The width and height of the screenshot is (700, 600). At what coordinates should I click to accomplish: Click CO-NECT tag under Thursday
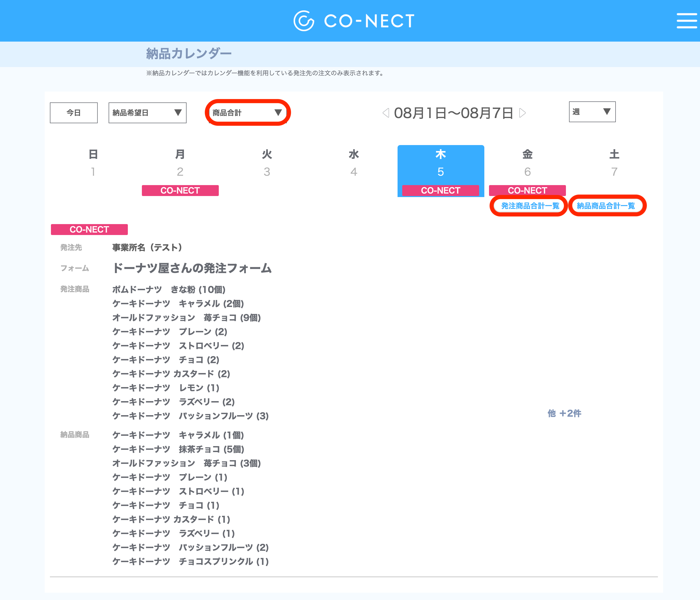(440, 191)
